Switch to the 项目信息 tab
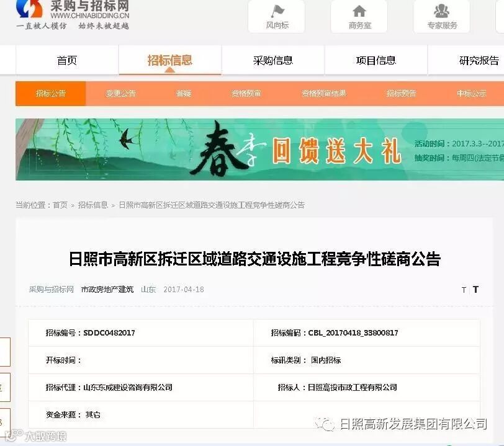Viewport: 504px width, 446px height. tap(376, 60)
